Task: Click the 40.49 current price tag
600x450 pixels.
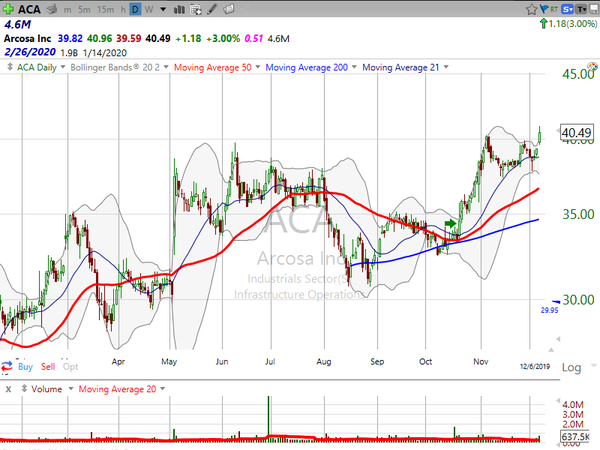Action: [x=577, y=133]
